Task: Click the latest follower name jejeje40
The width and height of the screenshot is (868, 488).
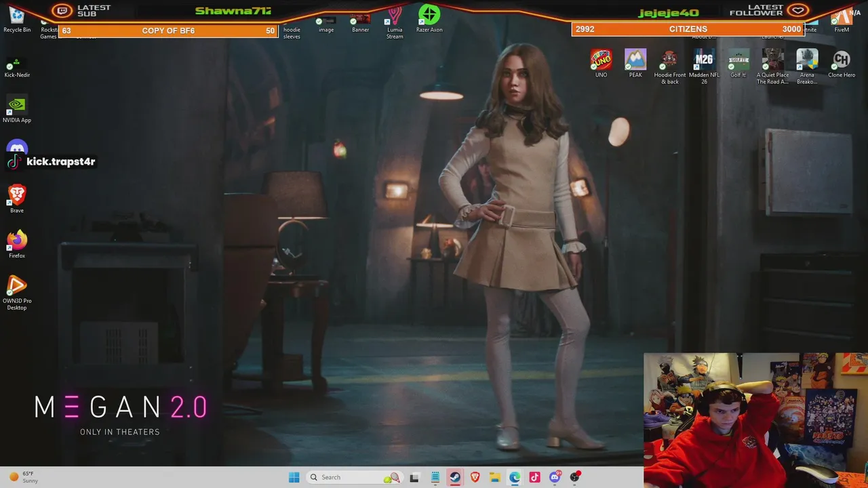Action: (668, 13)
